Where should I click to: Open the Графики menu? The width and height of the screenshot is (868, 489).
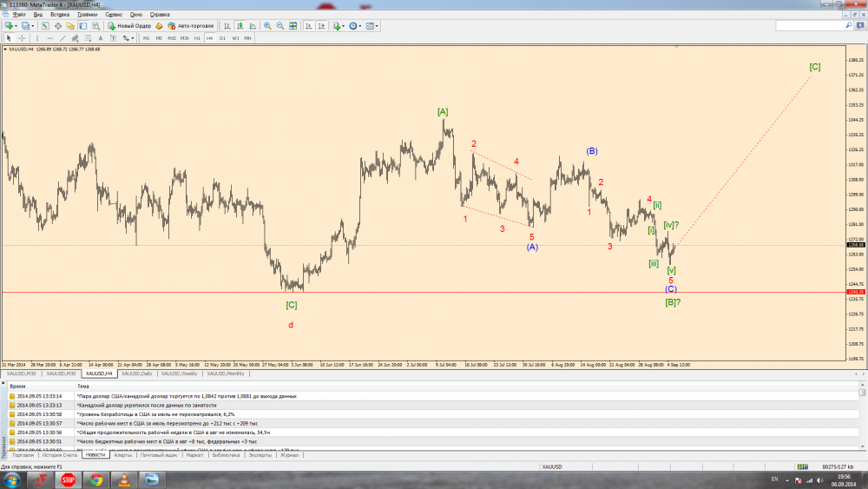coord(88,15)
